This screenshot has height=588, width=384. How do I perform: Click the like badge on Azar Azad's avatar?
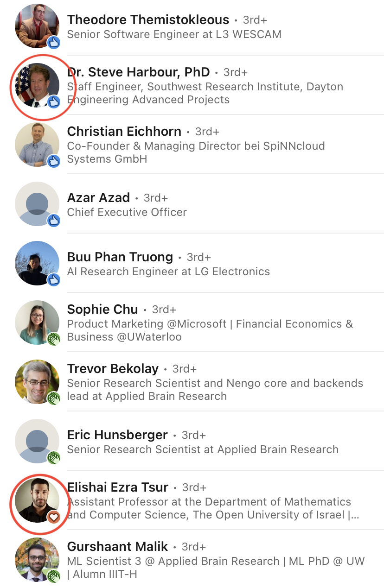[54, 220]
